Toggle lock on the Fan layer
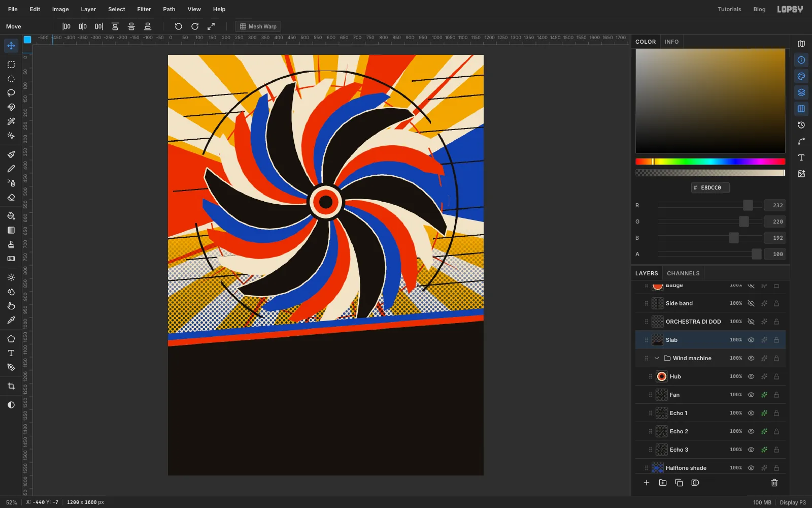This screenshot has height=508, width=812. tap(776, 395)
